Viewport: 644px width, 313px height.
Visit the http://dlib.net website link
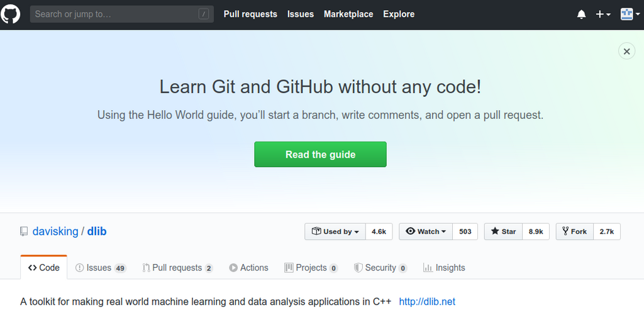pos(427,302)
